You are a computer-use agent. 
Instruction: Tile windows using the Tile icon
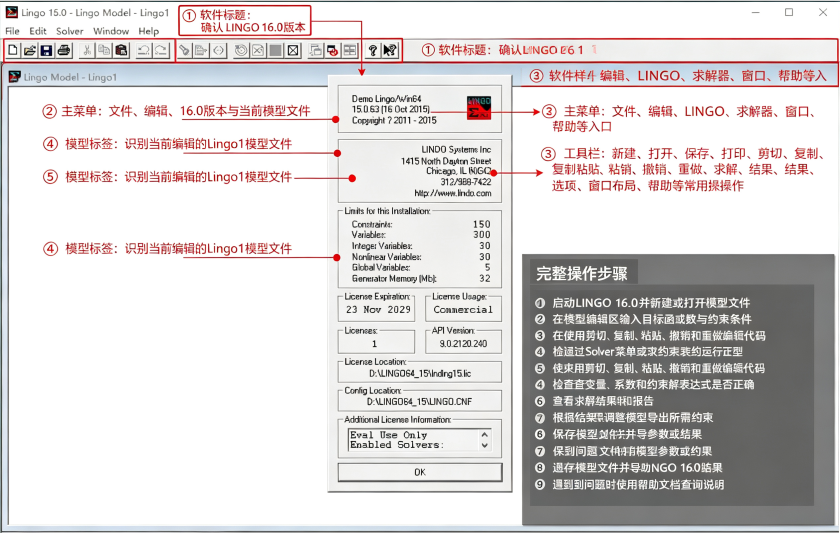click(x=350, y=50)
